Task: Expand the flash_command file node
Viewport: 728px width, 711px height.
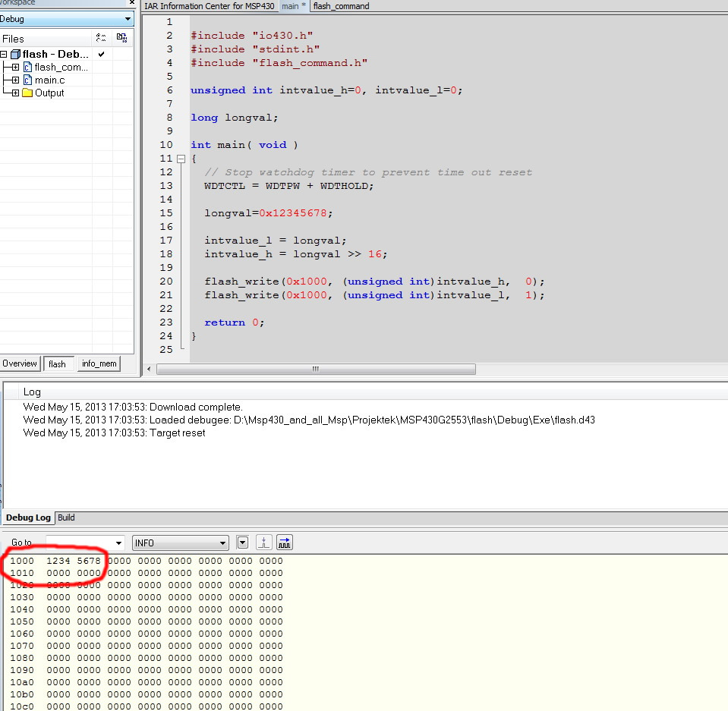Action: 15,68
